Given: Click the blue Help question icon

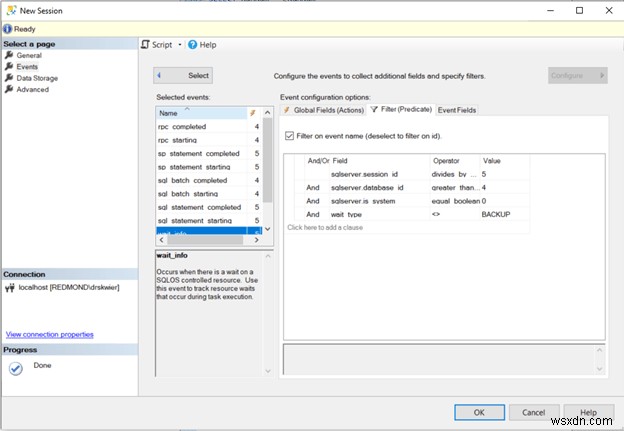Looking at the screenshot, I should point(193,45).
